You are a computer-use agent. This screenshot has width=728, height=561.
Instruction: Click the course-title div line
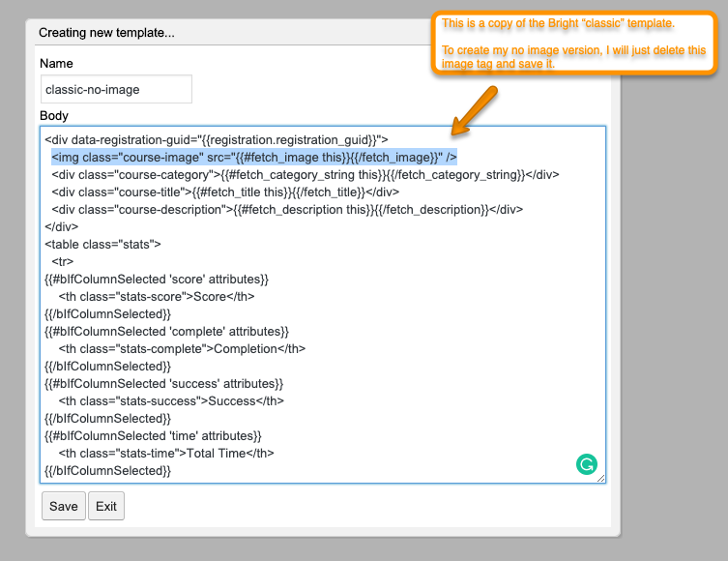point(225,192)
